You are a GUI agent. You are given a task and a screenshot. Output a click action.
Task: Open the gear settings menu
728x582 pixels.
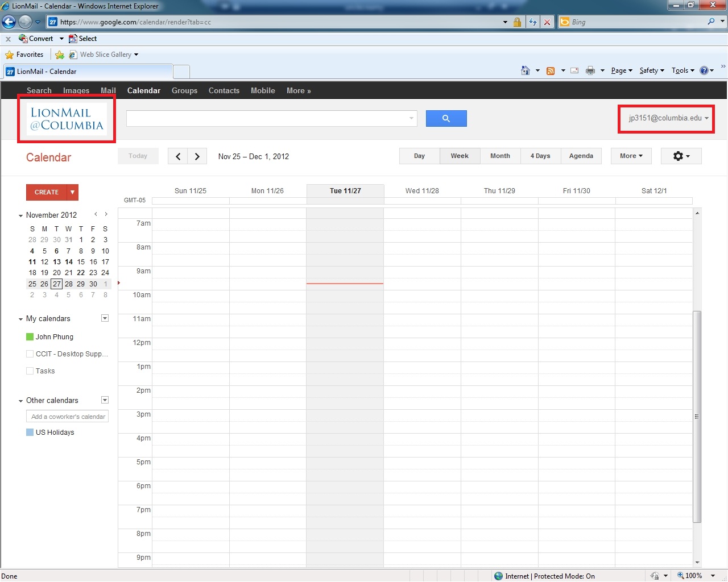click(x=681, y=156)
